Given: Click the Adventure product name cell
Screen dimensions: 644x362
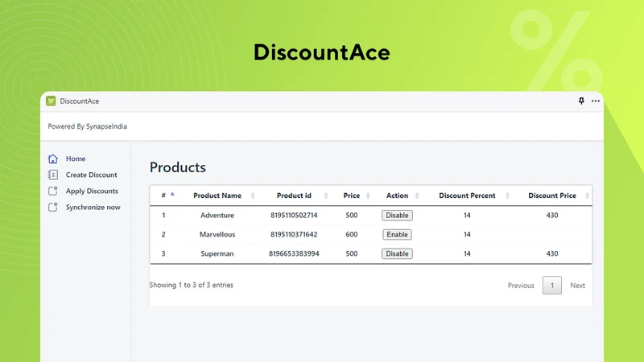Looking at the screenshot, I should tap(217, 215).
